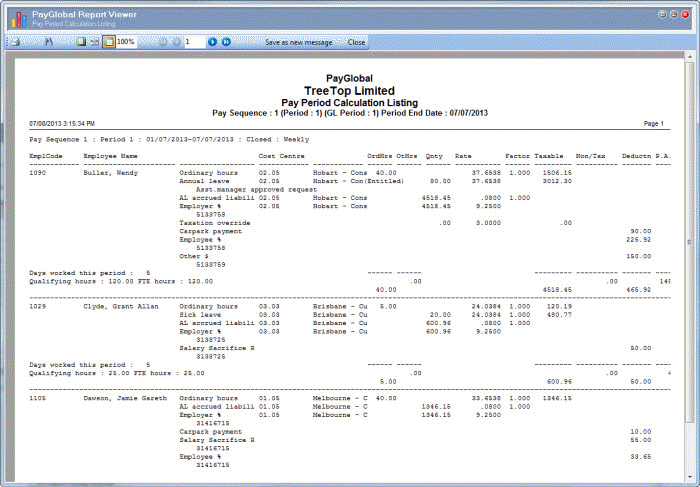This screenshot has width=700, height=487.
Task: Select employee name Buller, Wendy
Action: coord(111,173)
